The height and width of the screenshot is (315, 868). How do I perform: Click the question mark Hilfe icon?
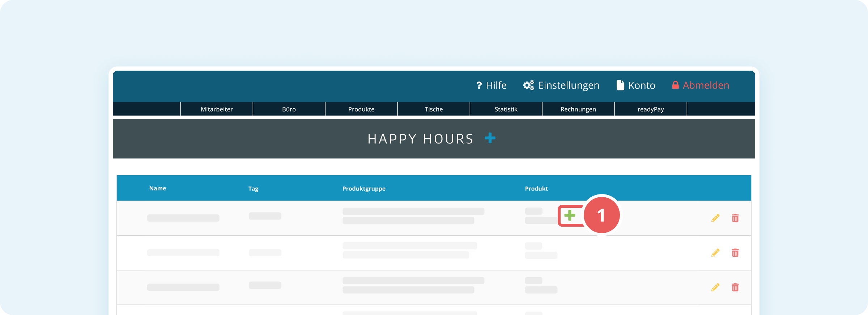click(x=479, y=85)
